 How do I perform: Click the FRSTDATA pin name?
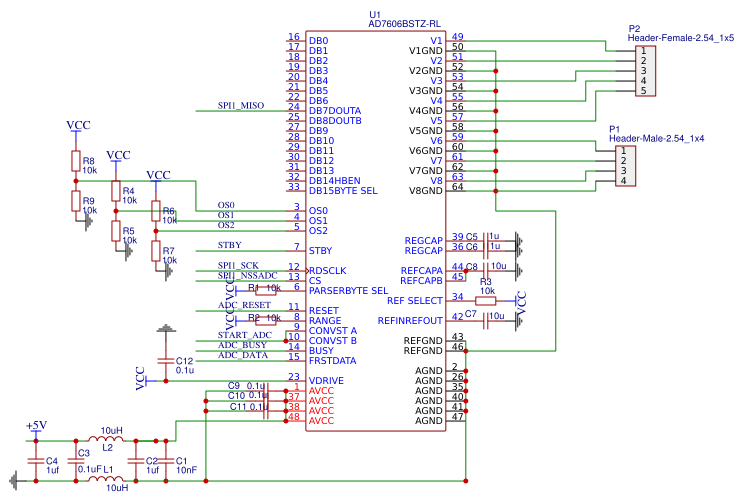pyautogui.click(x=333, y=361)
